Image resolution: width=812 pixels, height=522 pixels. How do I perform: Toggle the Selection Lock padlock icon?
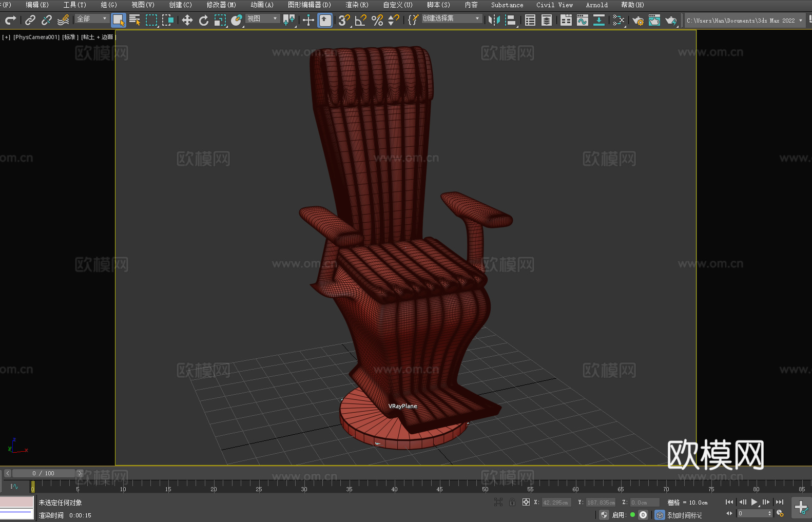click(x=512, y=502)
